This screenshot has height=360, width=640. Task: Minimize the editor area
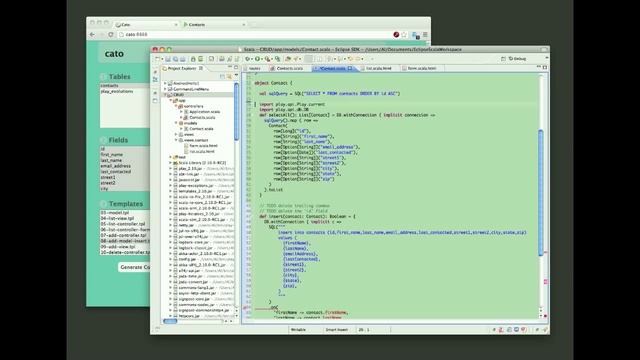click(538, 67)
